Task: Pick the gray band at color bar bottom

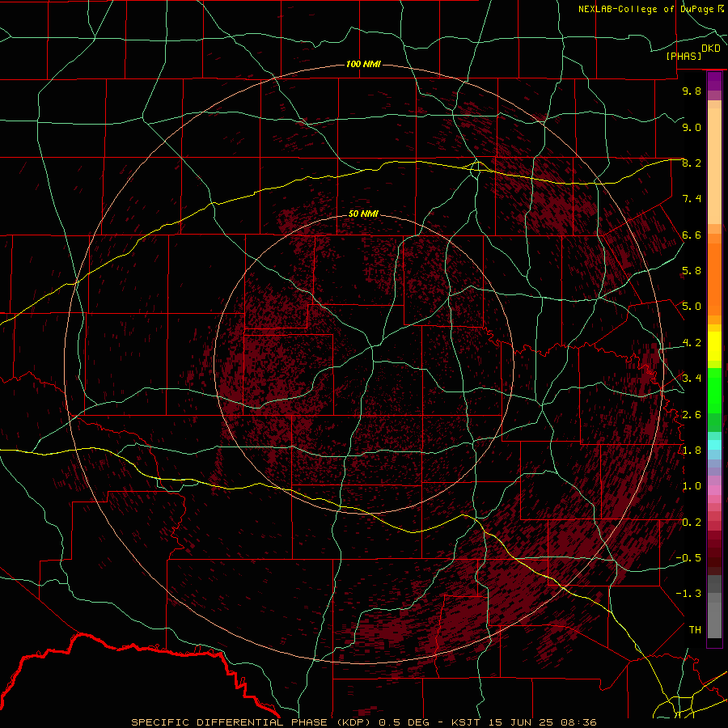Action: click(x=714, y=620)
